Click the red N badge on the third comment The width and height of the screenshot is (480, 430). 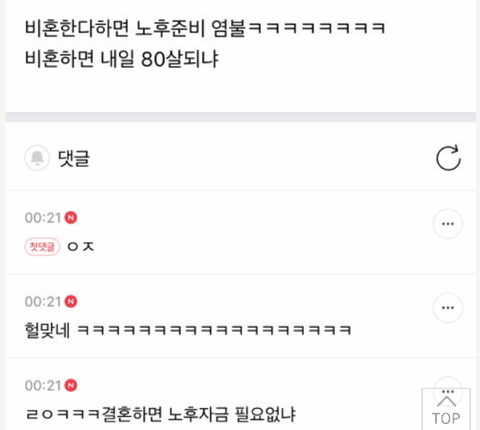(x=71, y=386)
